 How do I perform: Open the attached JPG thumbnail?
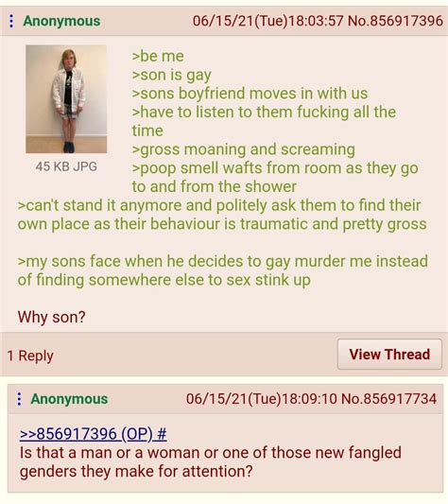point(66,99)
